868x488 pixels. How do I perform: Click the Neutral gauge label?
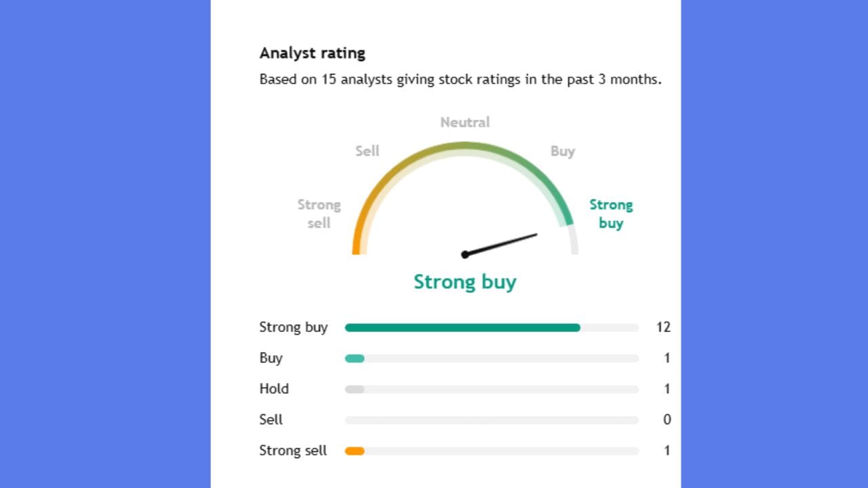465,122
